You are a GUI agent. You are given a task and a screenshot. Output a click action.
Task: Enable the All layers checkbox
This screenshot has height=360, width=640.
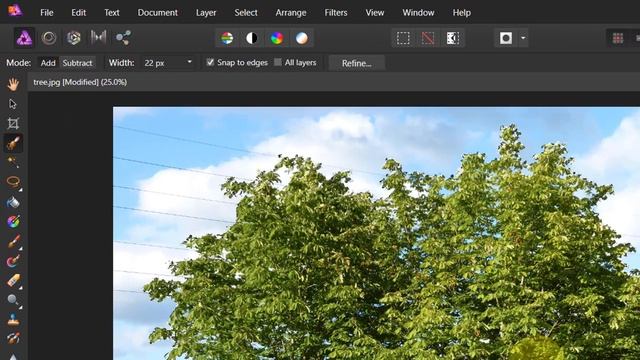[278, 62]
